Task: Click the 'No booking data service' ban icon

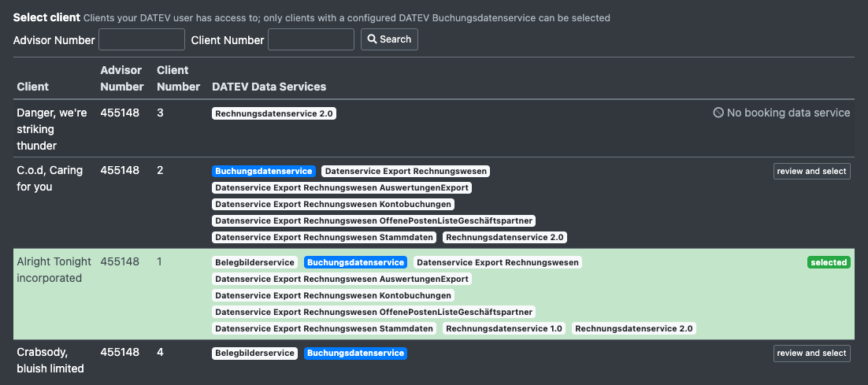Action: tap(718, 113)
